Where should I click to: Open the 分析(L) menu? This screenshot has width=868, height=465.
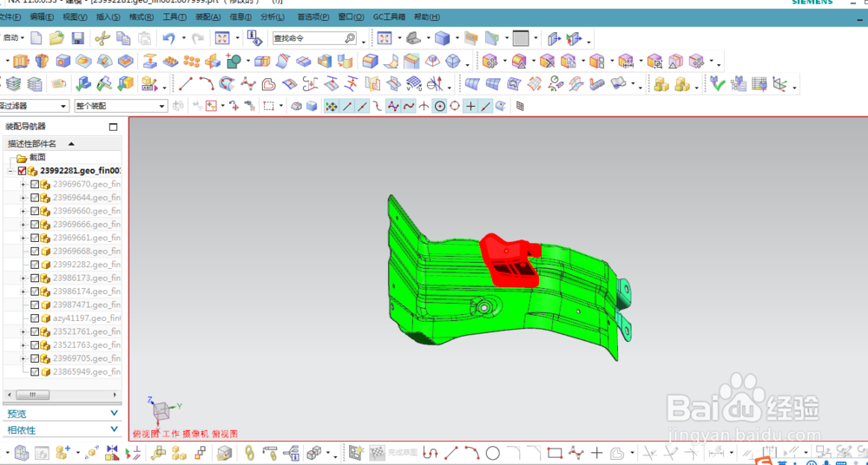(273, 17)
